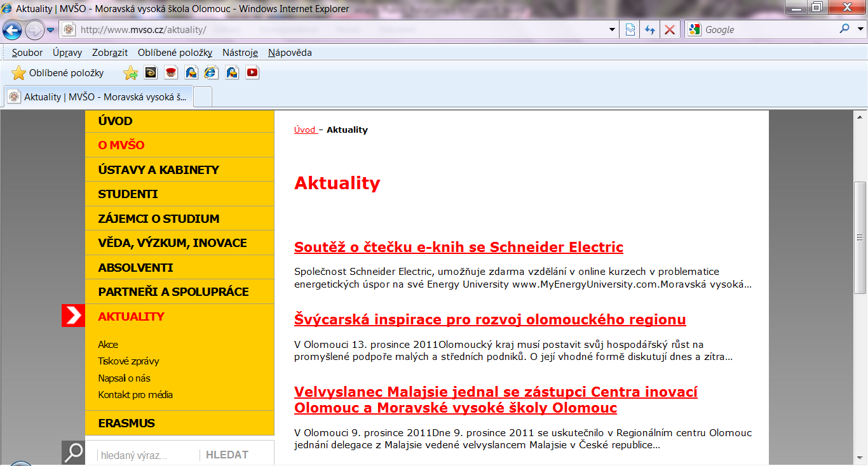This screenshot has height=466, width=868.
Task: Open ABSOLVENTI sidebar item
Action: 180,267
